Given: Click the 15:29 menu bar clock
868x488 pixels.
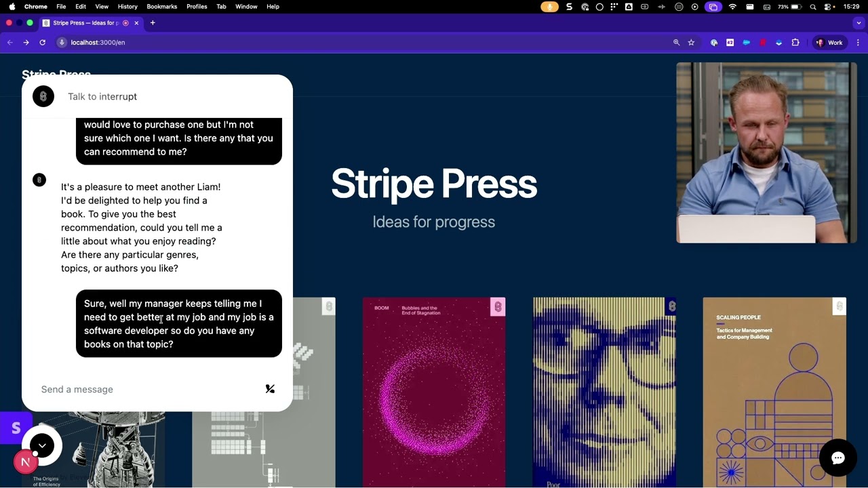Looking at the screenshot, I should pyautogui.click(x=851, y=6).
